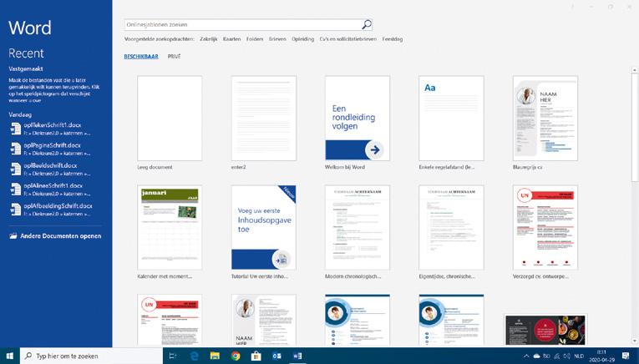Open Outlook from the taskbar
This screenshot has height=364, width=639.
click(x=276, y=356)
